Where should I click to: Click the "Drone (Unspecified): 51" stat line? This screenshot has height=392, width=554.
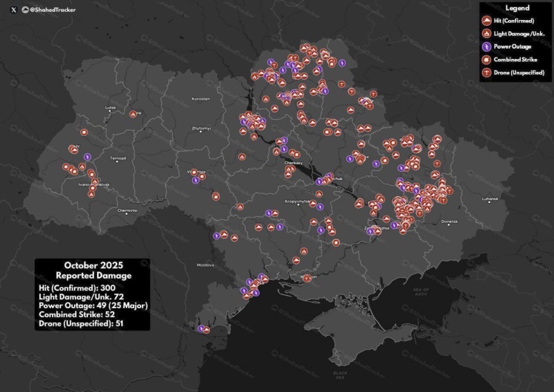coord(81,323)
